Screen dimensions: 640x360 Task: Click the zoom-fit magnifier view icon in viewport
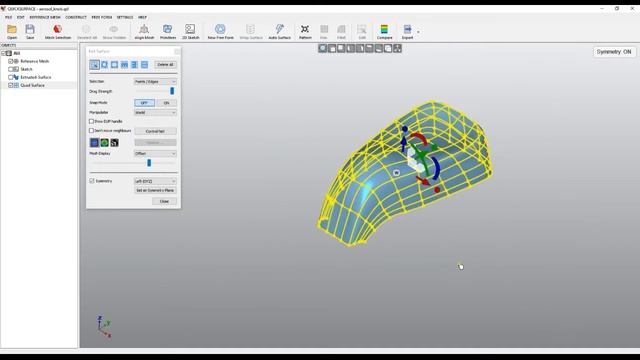pyautogui.click(x=322, y=49)
